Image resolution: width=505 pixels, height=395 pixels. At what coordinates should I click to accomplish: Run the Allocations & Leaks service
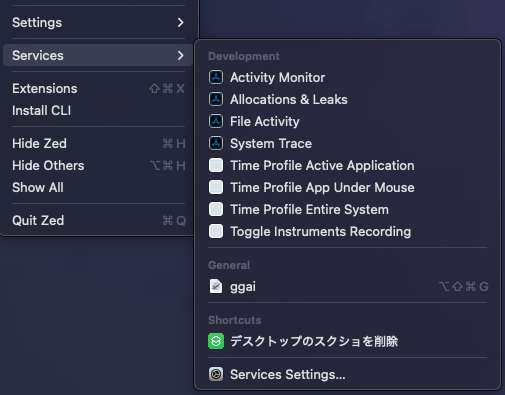348,99
